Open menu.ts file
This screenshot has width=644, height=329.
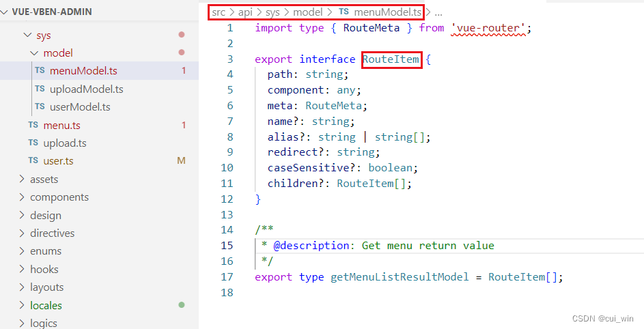point(62,125)
